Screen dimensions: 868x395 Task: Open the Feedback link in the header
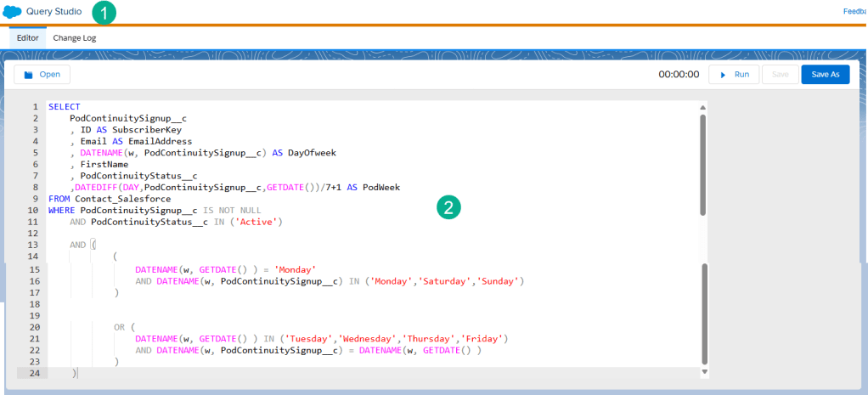pos(854,12)
